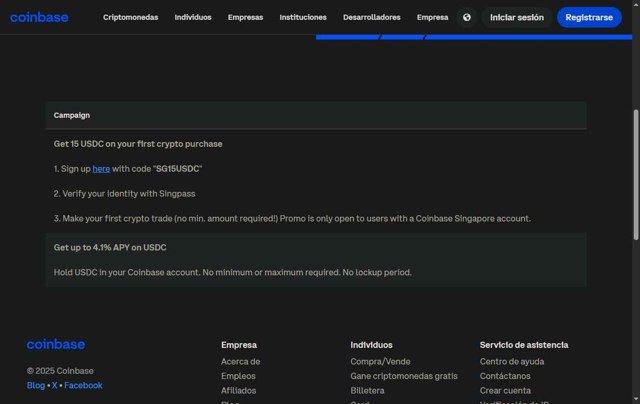Open the Centro de ayuda link
This screenshot has width=640, height=404.
(x=512, y=362)
